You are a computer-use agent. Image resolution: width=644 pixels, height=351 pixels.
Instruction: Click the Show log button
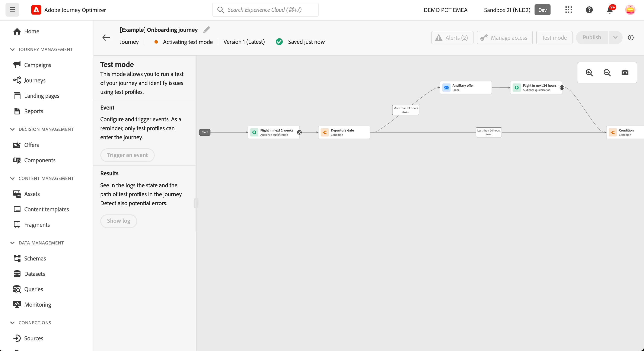coord(118,221)
